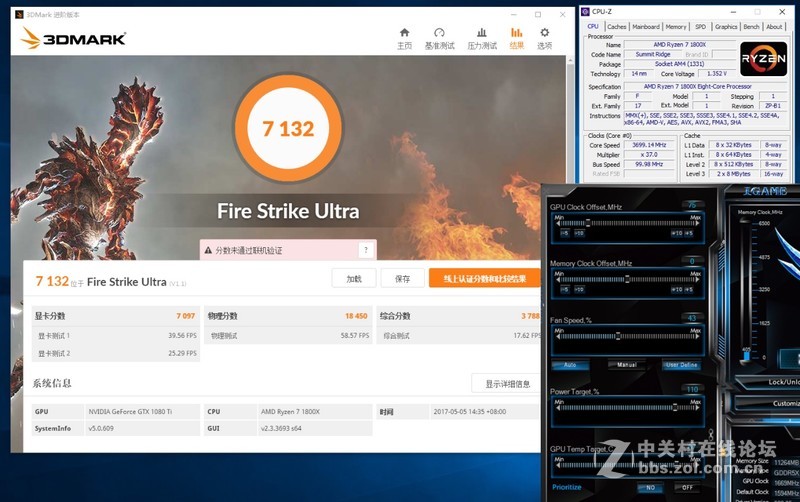Set fan mode to Auto
This screenshot has height=502, width=800.
coord(570,365)
